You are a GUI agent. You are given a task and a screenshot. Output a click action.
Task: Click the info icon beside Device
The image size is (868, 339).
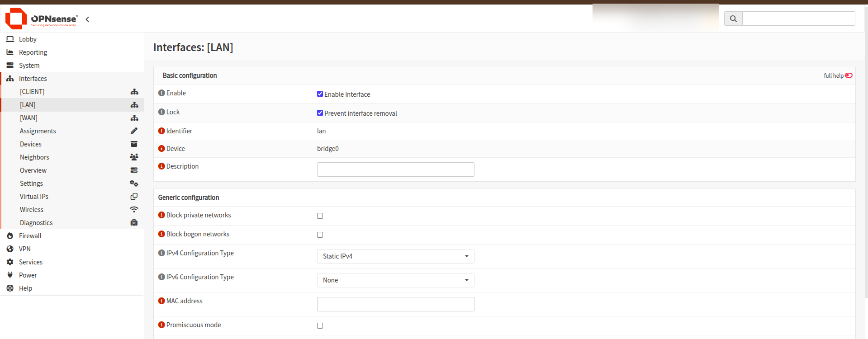(161, 149)
